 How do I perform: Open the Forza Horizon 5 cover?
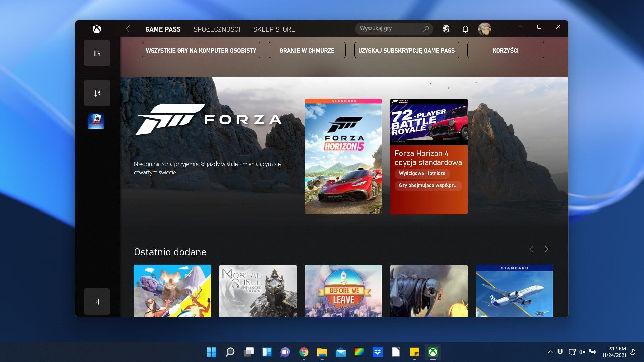(x=343, y=156)
